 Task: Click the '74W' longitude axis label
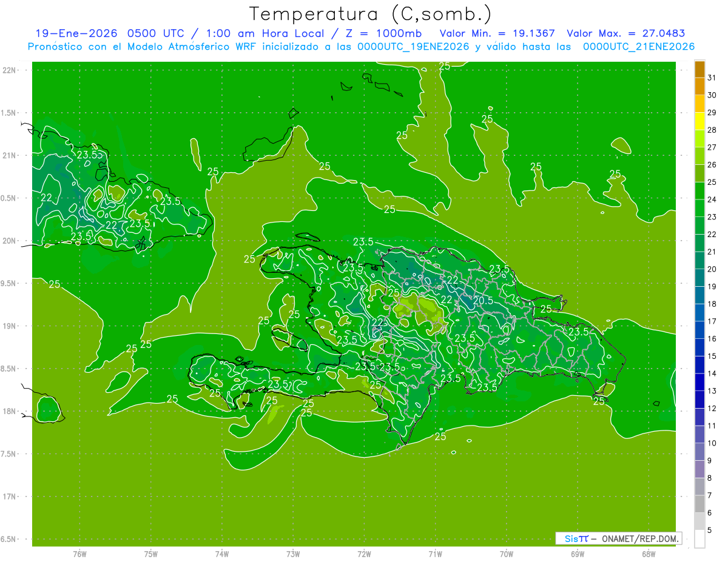[221, 554]
